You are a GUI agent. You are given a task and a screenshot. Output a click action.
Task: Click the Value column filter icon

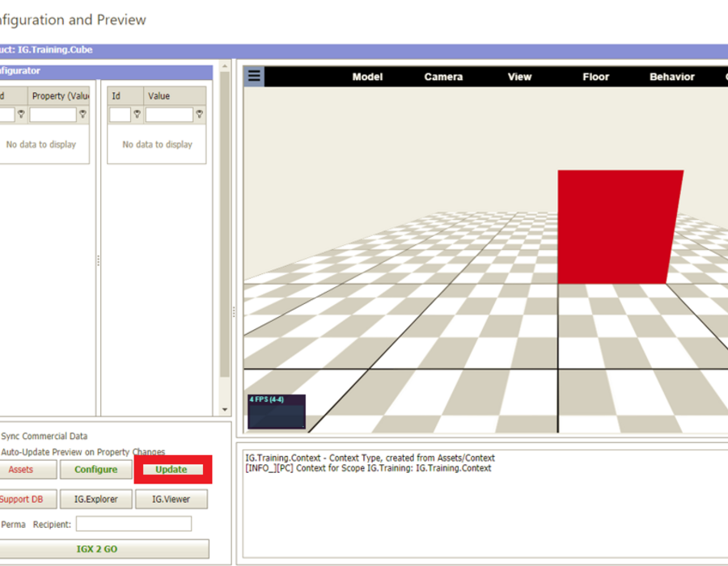click(199, 114)
